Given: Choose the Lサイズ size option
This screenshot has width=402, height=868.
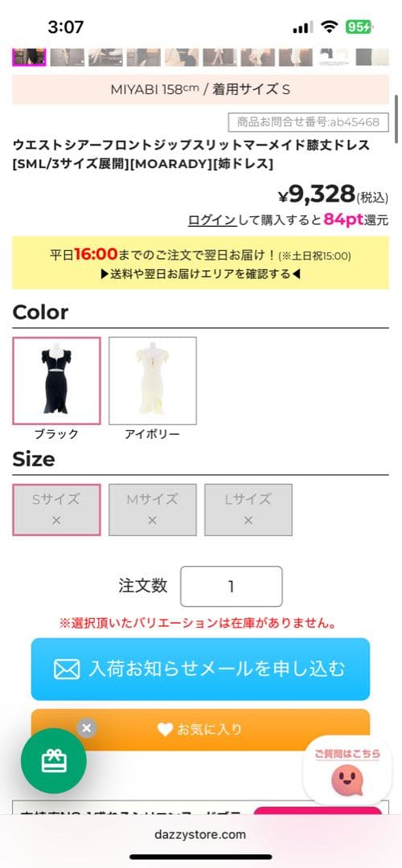Looking at the screenshot, I should [248, 510].
